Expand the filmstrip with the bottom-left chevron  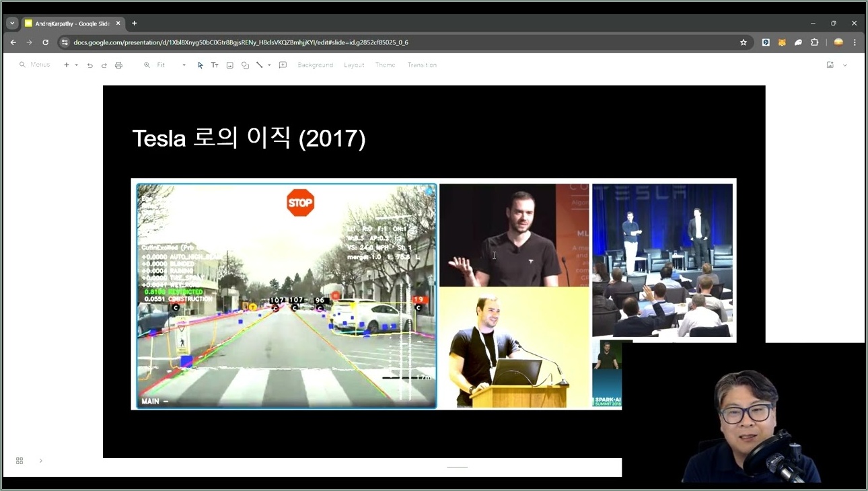tap(40, 461)
